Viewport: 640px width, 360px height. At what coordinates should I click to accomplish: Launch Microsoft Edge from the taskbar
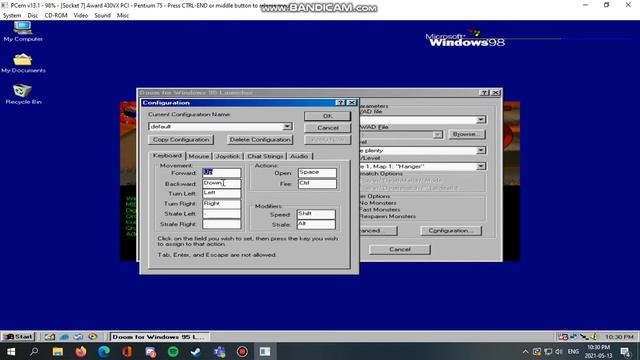tap(104, 351)
